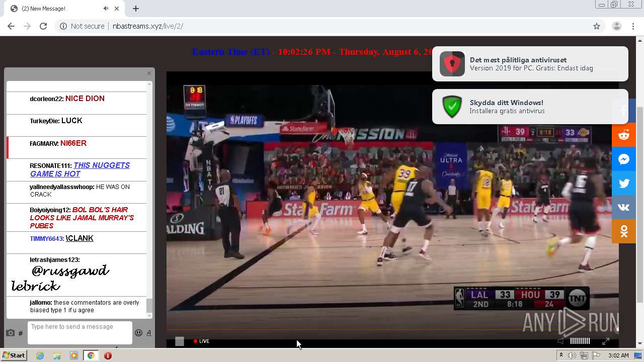Click the page scrollbar up arrow
Image resolution: width=644 pixels, height=362 pixels.
(640, 40)
